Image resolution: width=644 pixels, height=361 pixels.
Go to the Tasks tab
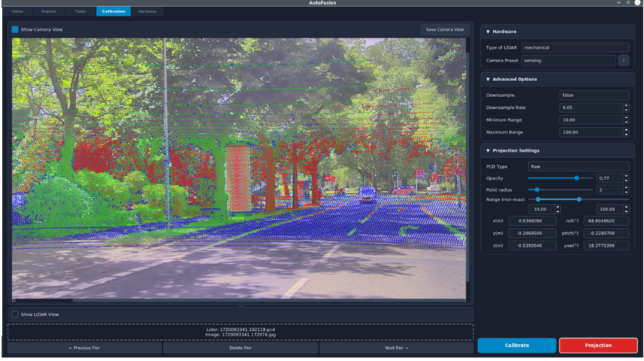click(79, 12)
